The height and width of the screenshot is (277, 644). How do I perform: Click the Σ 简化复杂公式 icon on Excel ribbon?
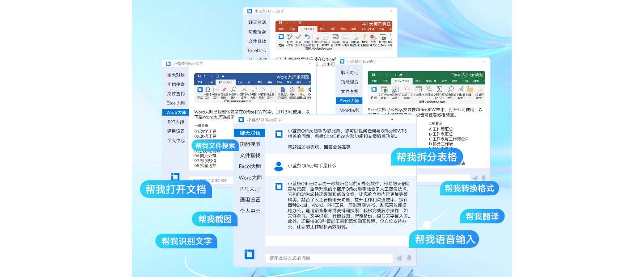pyautogui.click(x=440, y=89)
